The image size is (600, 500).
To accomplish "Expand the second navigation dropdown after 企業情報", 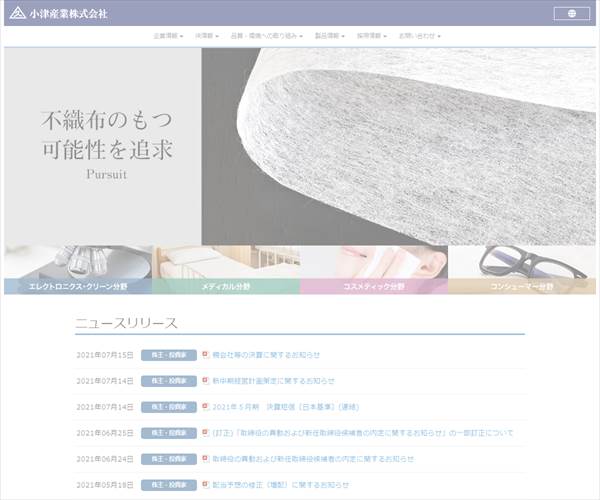I will pyautogui.click(x=207, y=36).
